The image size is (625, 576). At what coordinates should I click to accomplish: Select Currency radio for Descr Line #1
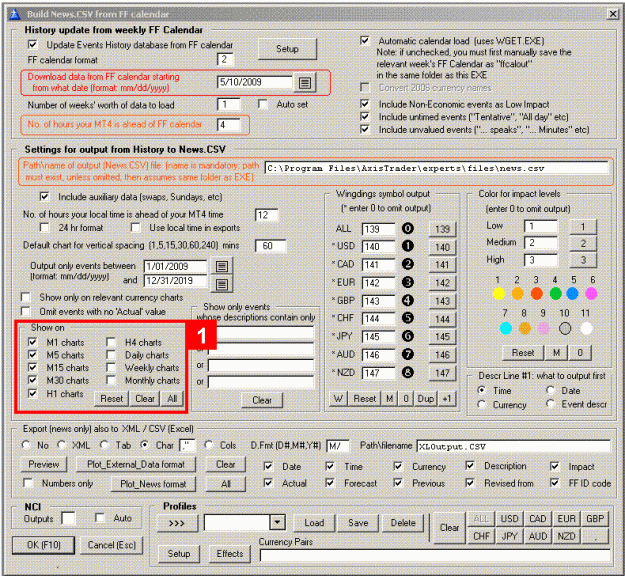click(x=482, y=404)
